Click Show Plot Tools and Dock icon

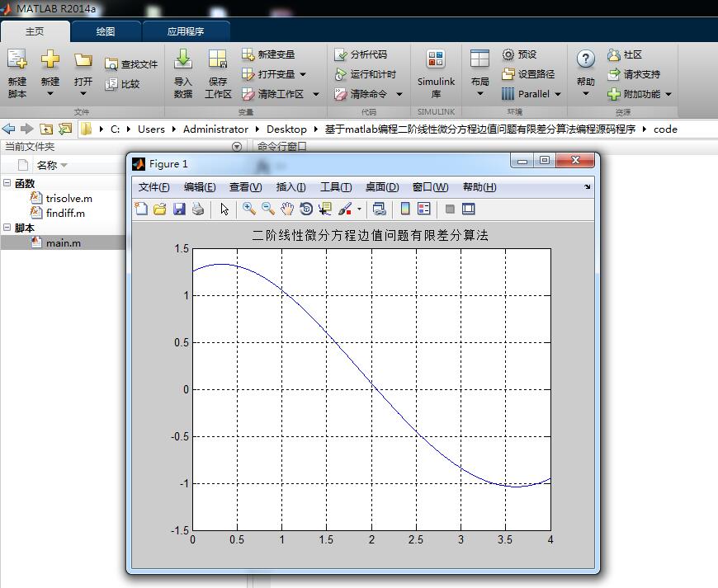click(x=469, y=209)
